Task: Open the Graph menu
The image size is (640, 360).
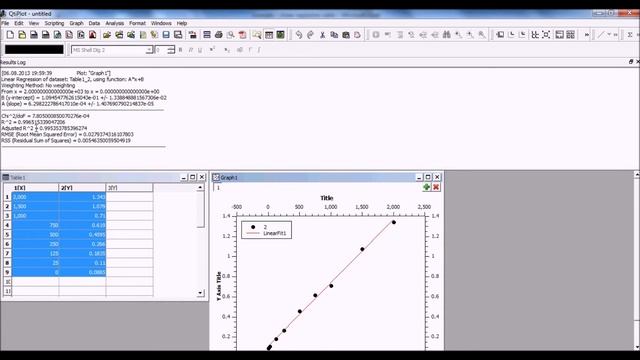Action: pyautogui.click(x=76, y=23)
